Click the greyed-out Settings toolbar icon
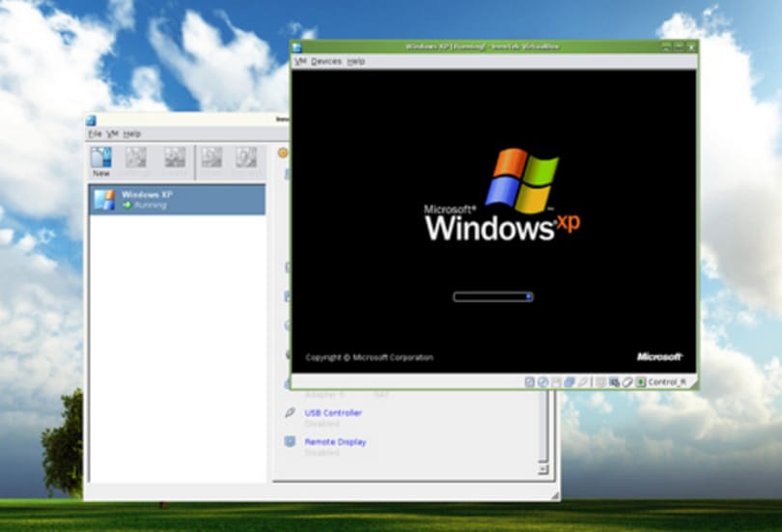Image resolution: width=782 pixels, height=532 pixels. (x=136, y=157)
